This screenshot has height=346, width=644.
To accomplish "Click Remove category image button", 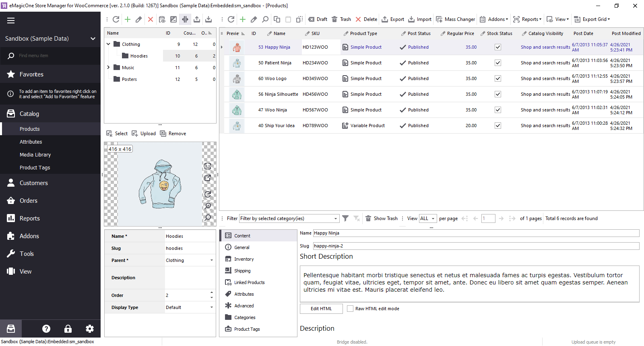I will [x=173, y=134].
